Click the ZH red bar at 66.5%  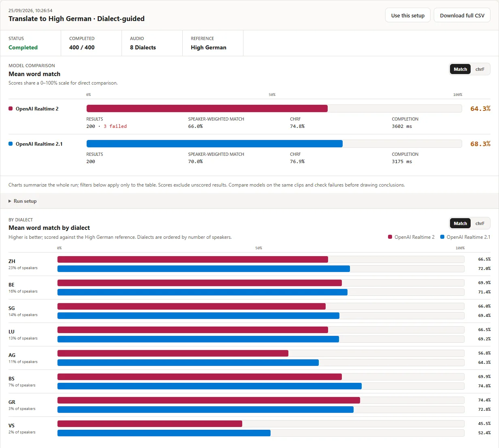click(193, 259)
